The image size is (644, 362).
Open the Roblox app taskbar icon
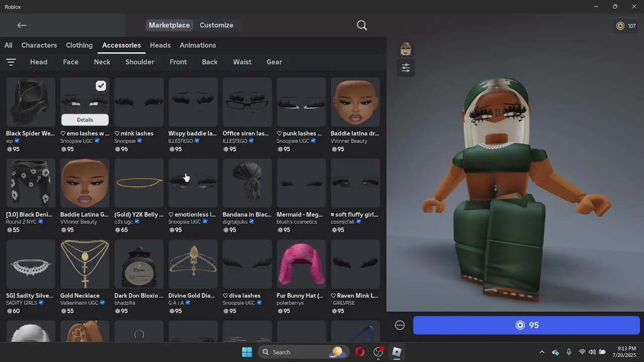396,352
